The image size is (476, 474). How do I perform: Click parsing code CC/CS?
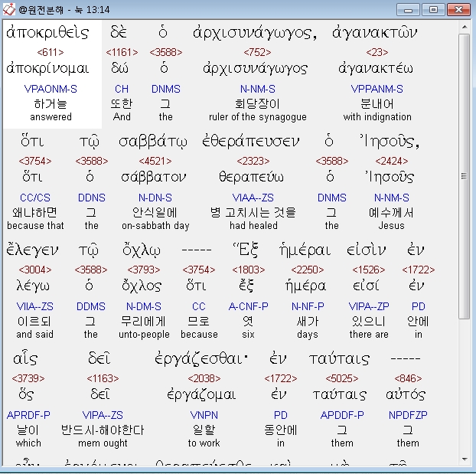coord(35,198)
